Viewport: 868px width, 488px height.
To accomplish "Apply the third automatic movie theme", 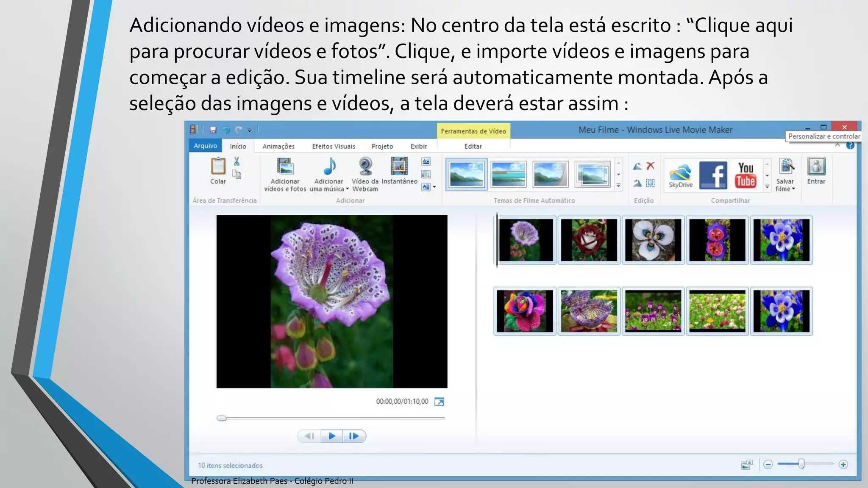I will pos(551,174).
